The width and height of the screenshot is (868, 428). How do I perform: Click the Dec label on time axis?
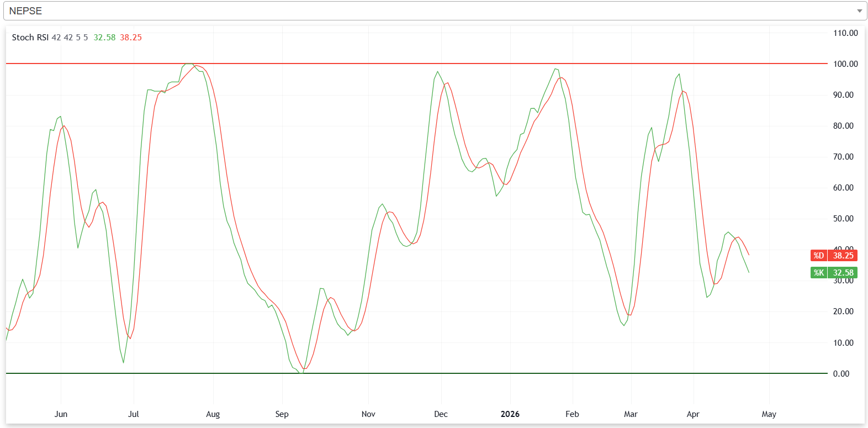coord(441,414)
